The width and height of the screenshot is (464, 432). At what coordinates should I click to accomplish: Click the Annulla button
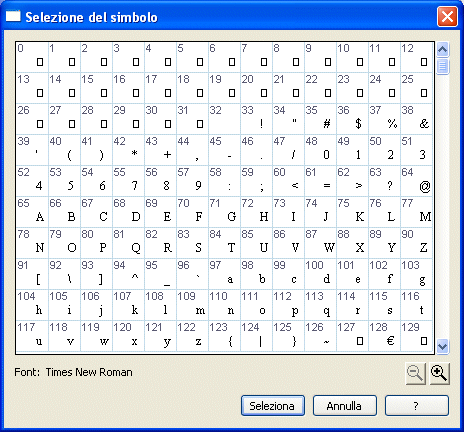pos(345,406)
